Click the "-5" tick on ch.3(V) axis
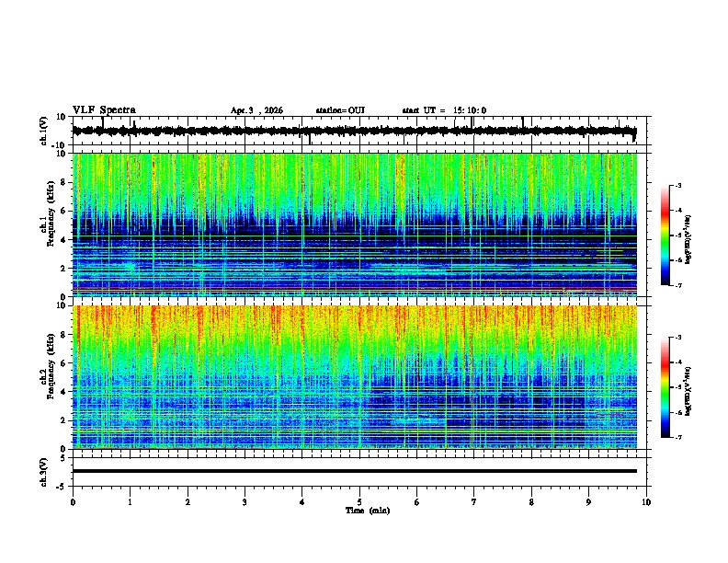 click(62, 487)
